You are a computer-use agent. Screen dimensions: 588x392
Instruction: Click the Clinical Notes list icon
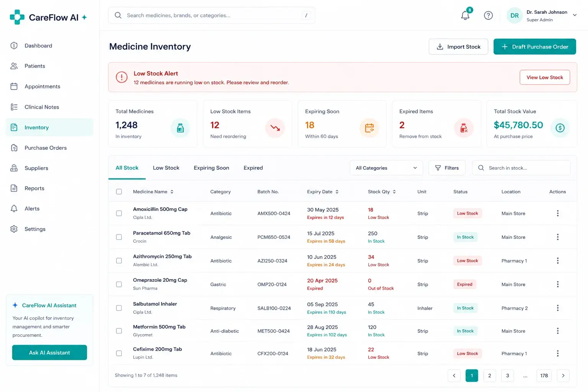(x=14, y=107)
